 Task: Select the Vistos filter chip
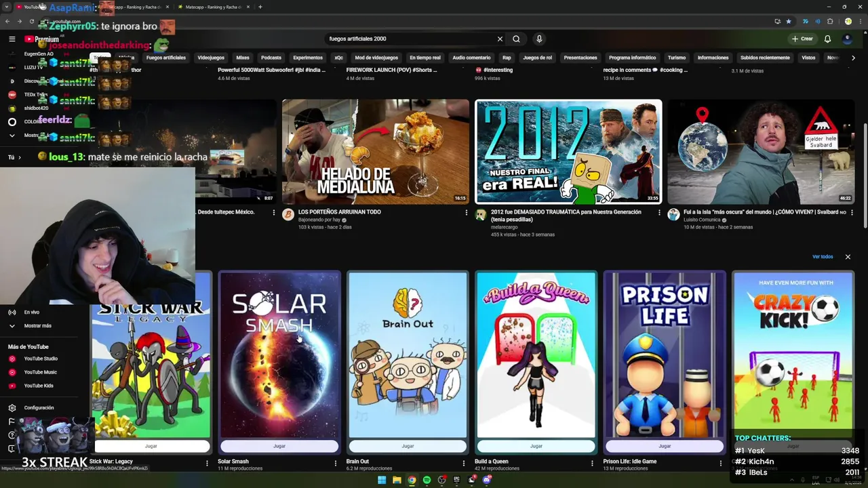(x=808, y=58)
